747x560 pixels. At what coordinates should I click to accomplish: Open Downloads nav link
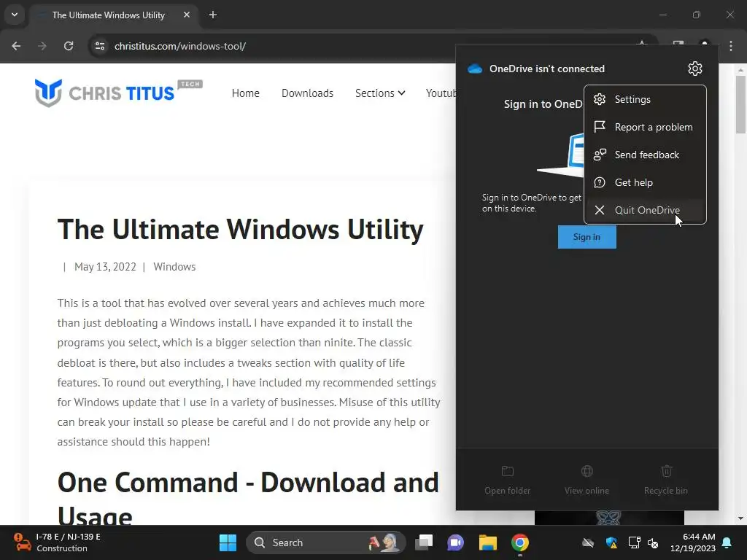coord(307,93)
